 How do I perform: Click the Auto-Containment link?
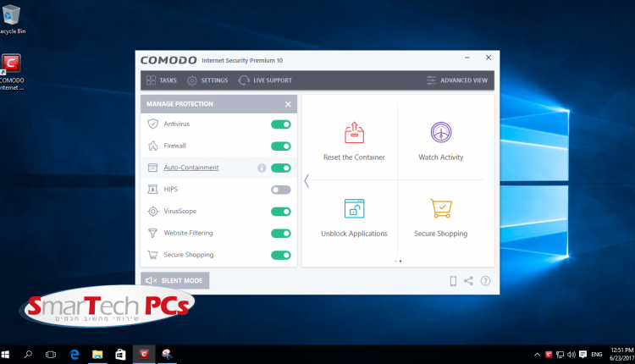coord(191,168)
